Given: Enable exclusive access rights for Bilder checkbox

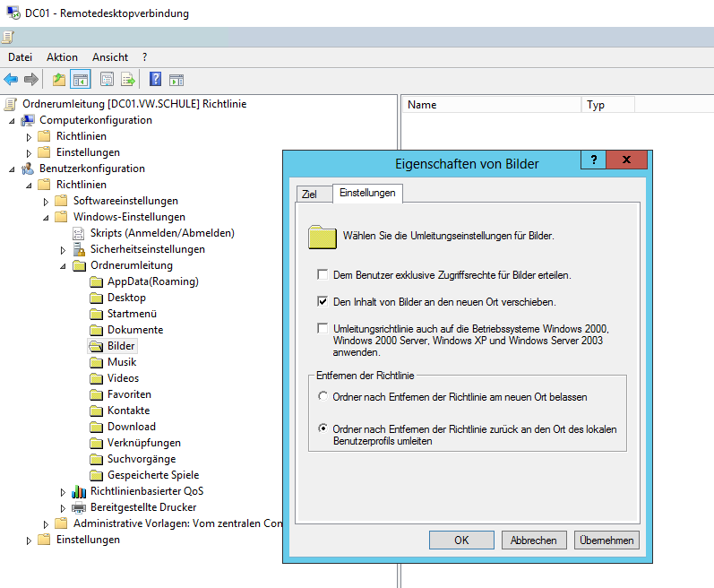Looking at the screenshot, I should pyautogui.click(x=323, y=275).
